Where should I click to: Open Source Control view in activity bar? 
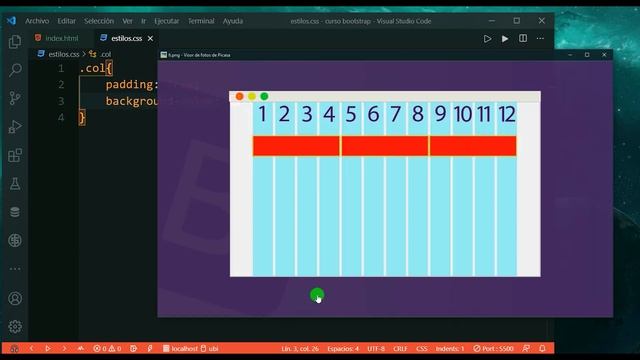[15, 98]
